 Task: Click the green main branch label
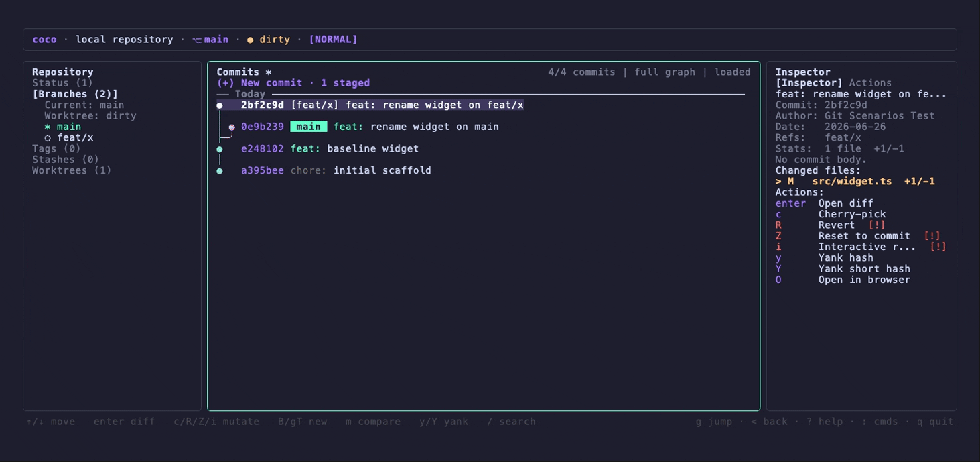point(309,127)
